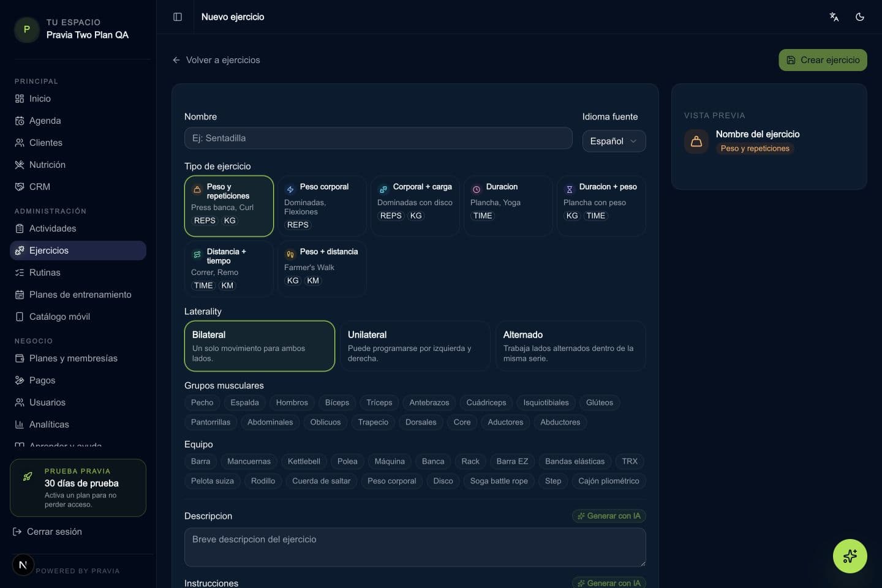Open the Idioma fuente Español dropdown
Image resolution: width=882 pixels, height=588 pixels.
[614, 141]
